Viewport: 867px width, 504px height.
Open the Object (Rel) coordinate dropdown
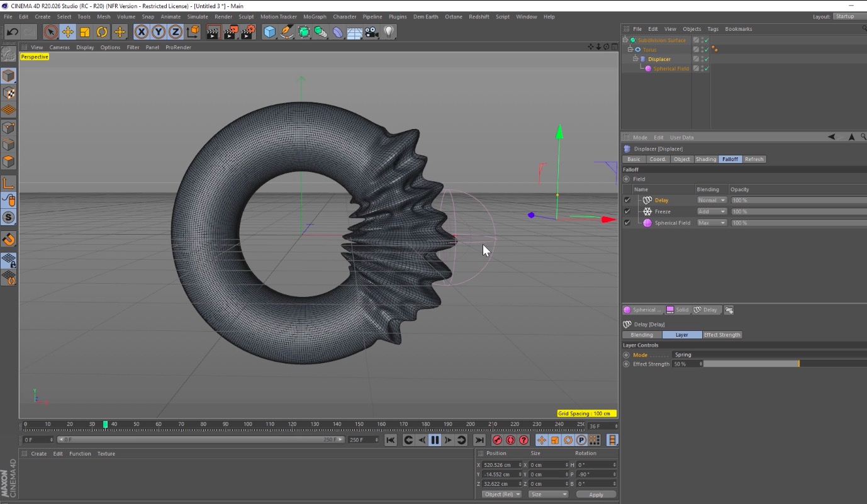(x=501, y=495)
